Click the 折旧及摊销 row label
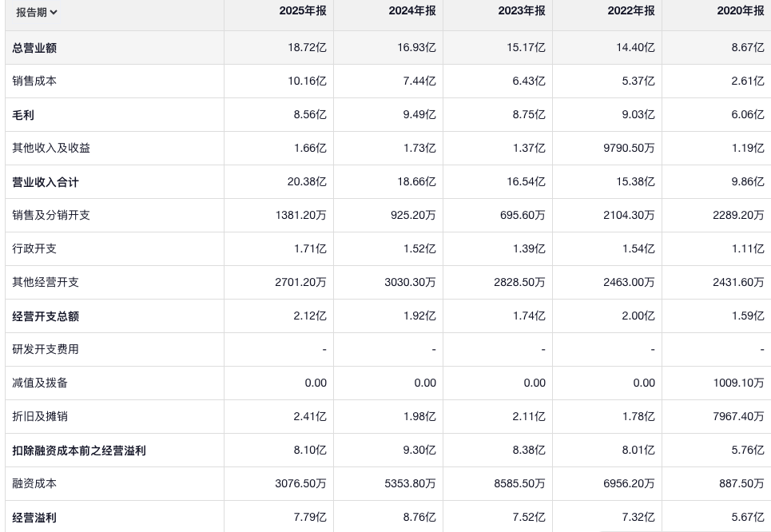771x532 pixels. (x=40, y=417)
